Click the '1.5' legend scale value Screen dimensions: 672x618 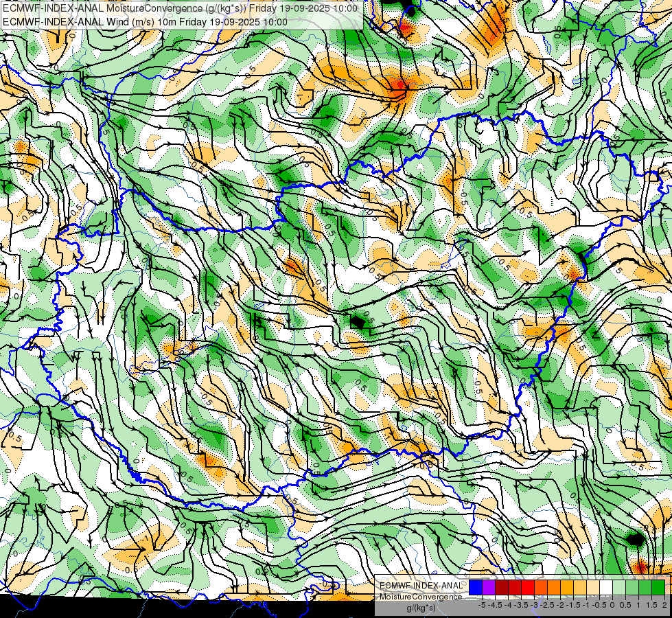[651, 605]
